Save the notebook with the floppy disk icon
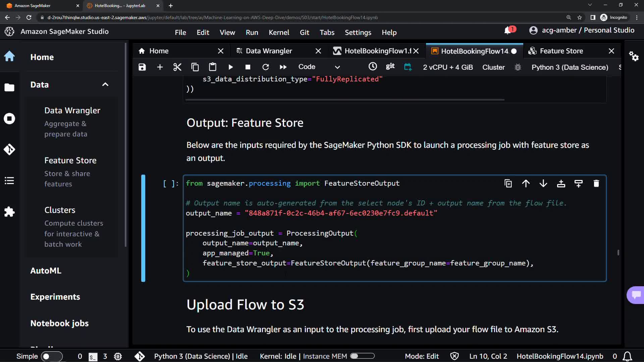Image resolution: width=644 pixels, height=362 pixels. pyautogui.click(x=142, y=67)
